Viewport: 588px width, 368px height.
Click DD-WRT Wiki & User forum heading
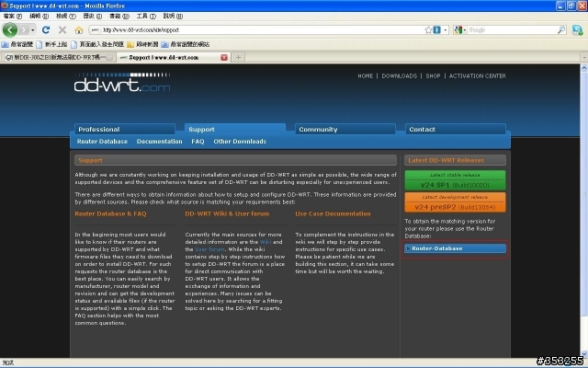(x=227, y=213)
